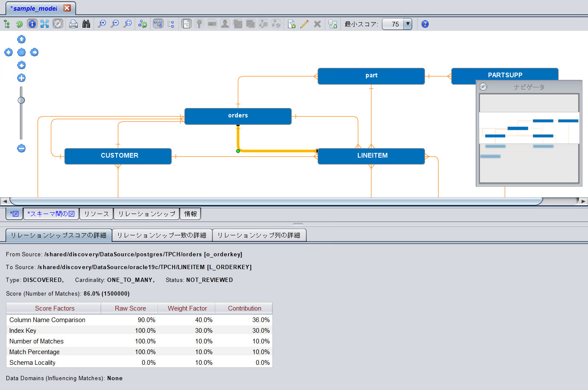The height and width of the screenshot is (390, 588).
Task: Select the Index Key row
Action: point(140,331)
